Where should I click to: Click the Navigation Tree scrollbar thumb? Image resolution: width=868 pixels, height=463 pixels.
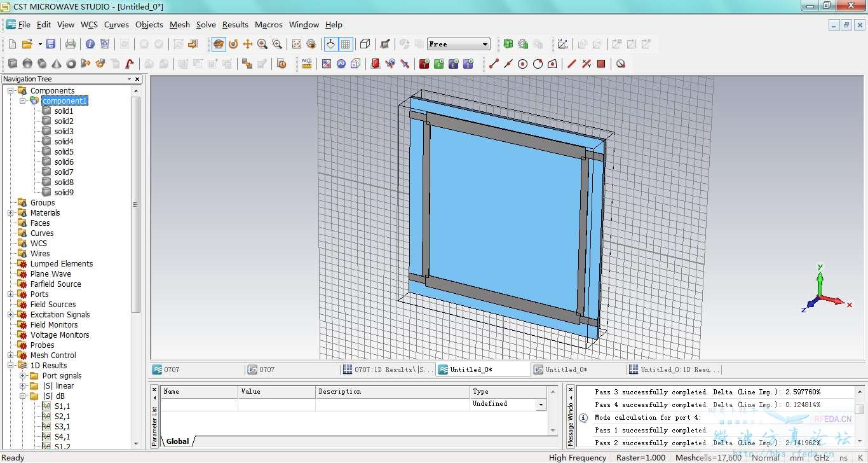135,204
